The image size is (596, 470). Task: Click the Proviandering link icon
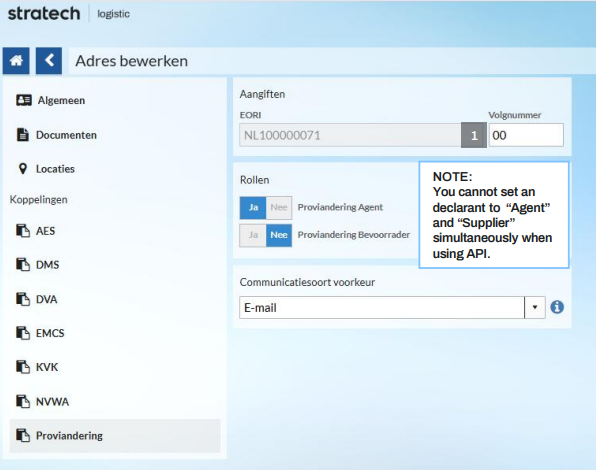[x=23, y=435]
